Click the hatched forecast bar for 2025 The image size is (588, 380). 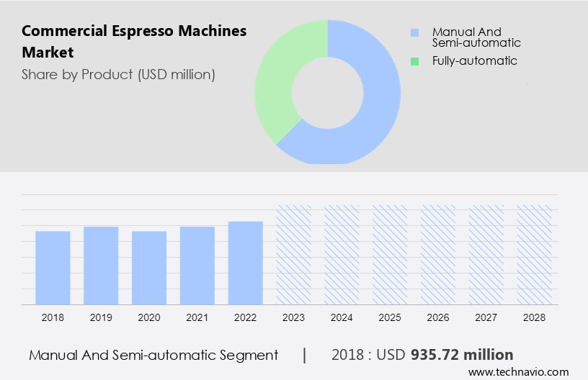[x=390, y=255]
